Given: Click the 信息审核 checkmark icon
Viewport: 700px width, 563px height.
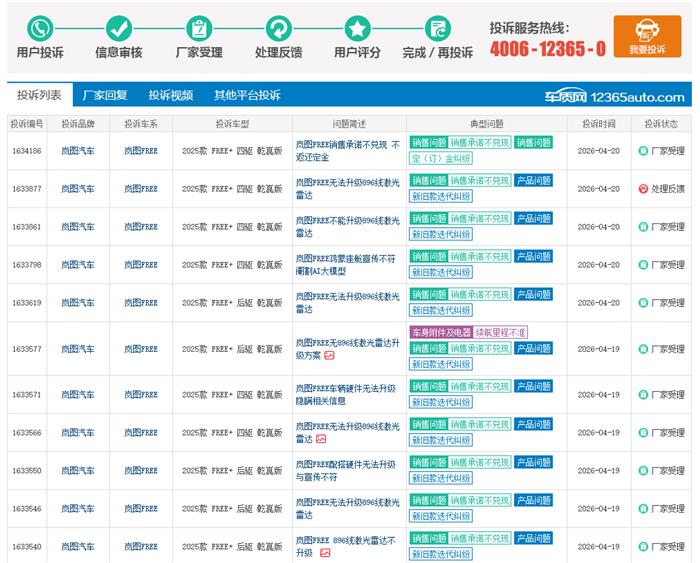Looking at the screenshot, I should pos(119,28).
